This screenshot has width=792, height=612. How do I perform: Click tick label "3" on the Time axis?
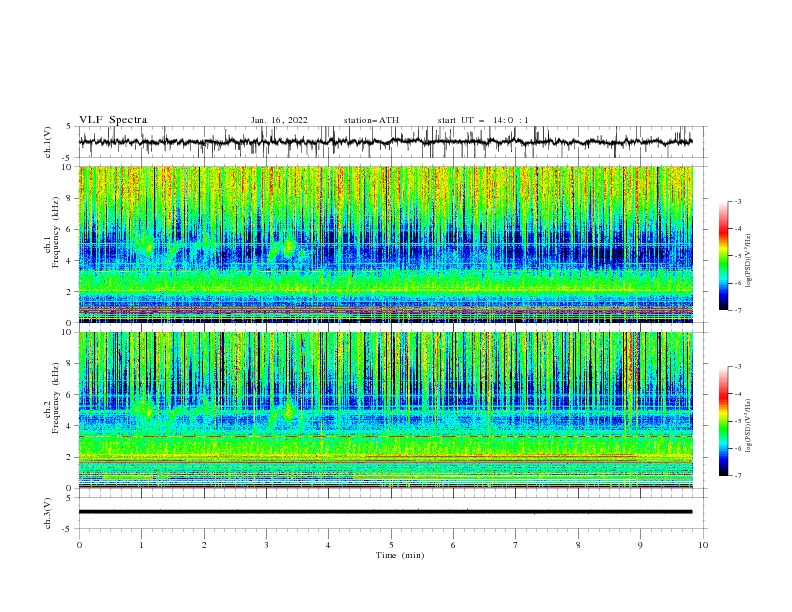(x=266, y=545)
